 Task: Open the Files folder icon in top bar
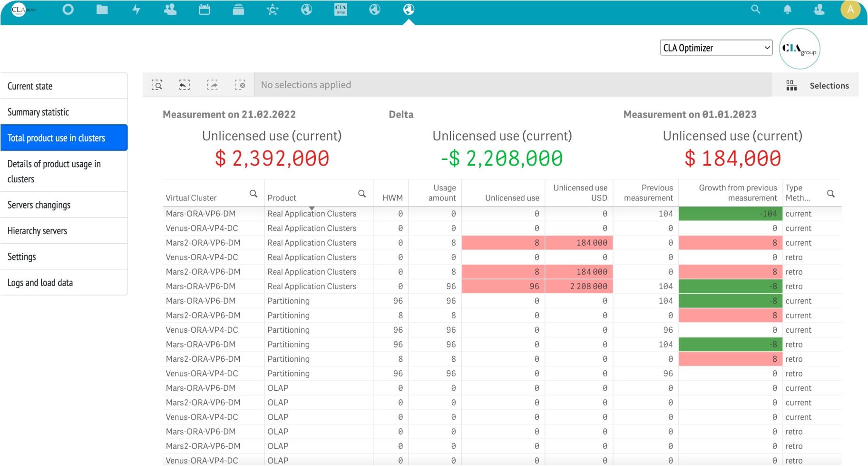pos(102,10)
